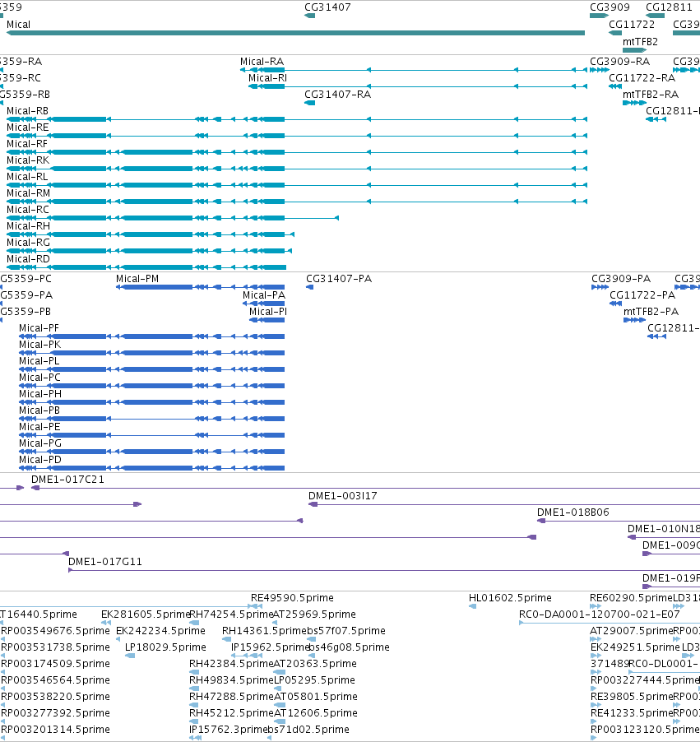Click the CG11722 gene label
700x742 pixels.
point(632,25)
